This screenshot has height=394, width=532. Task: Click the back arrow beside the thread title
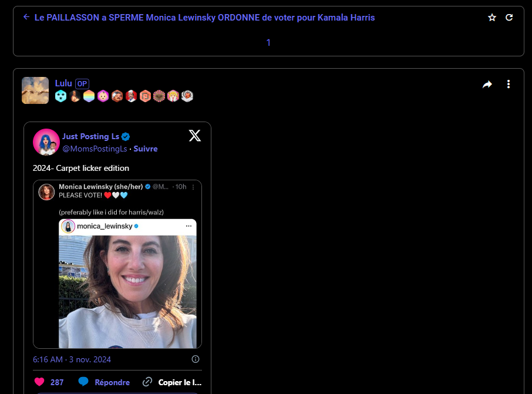[26, 18]
